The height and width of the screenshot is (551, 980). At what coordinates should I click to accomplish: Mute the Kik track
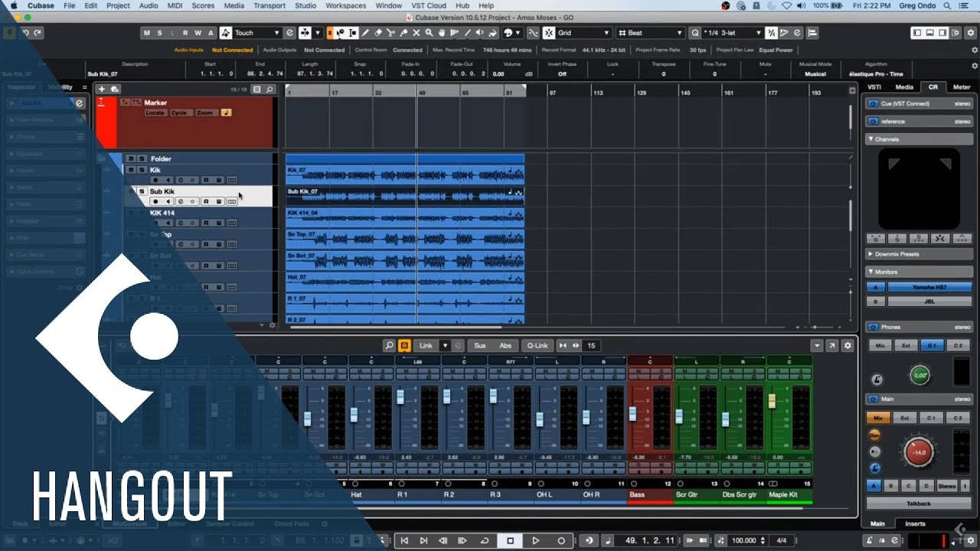pos(131,170)
